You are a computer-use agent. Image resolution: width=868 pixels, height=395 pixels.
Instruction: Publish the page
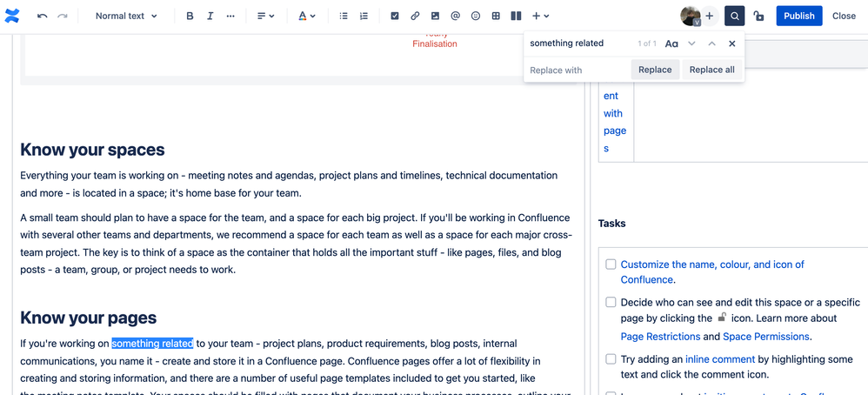(x=798, y=16)
